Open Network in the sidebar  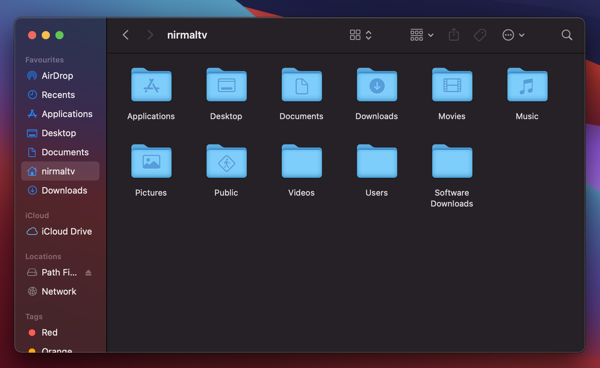[x=60, y=291]
